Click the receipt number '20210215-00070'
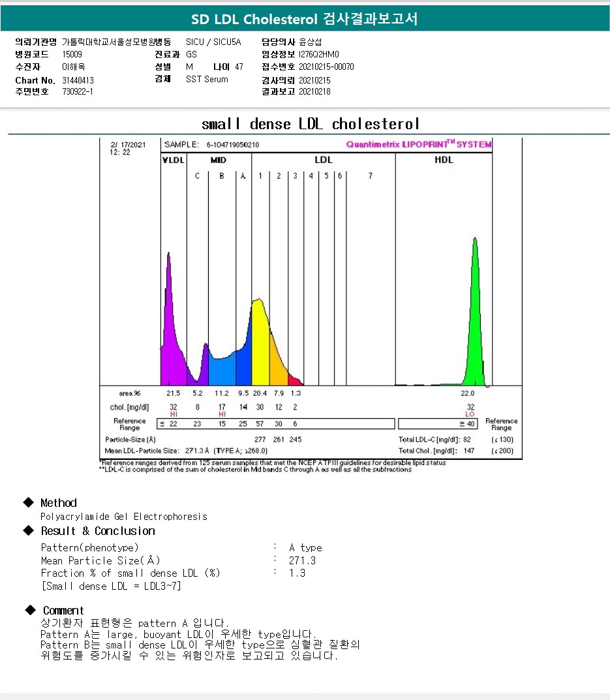 coord(326,67)
